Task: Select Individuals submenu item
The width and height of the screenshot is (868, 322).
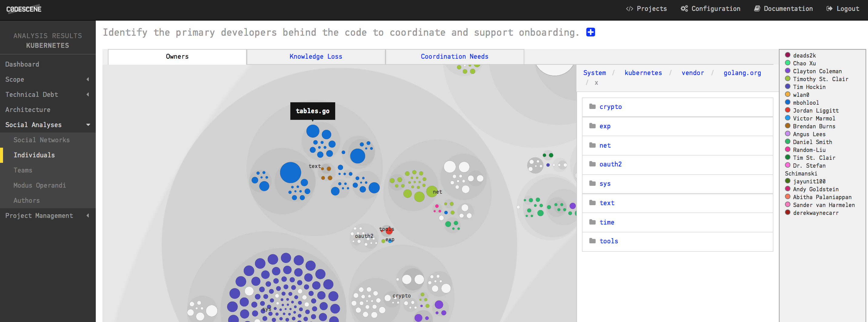Action: click(34, 155)
